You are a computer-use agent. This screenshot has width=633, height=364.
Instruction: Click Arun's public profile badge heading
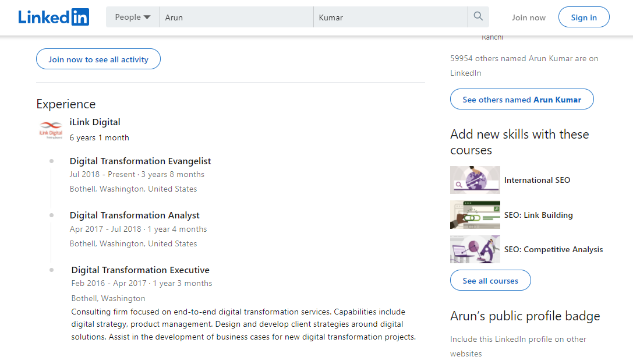(525, 316)
